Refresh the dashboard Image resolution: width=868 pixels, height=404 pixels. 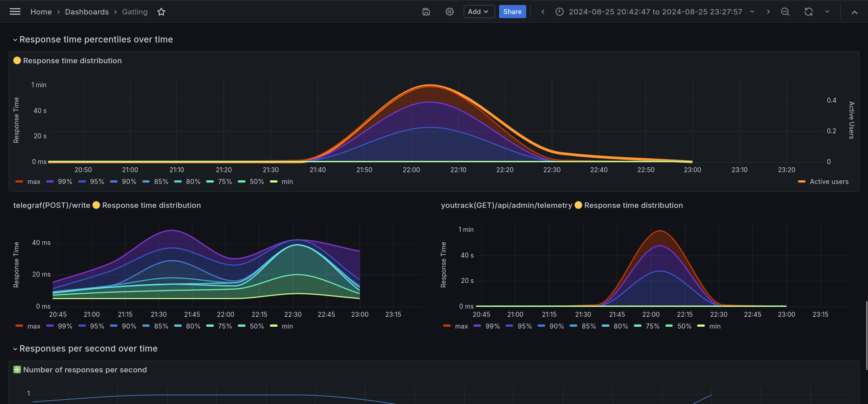pyautogui.click(x=808, y=12)
